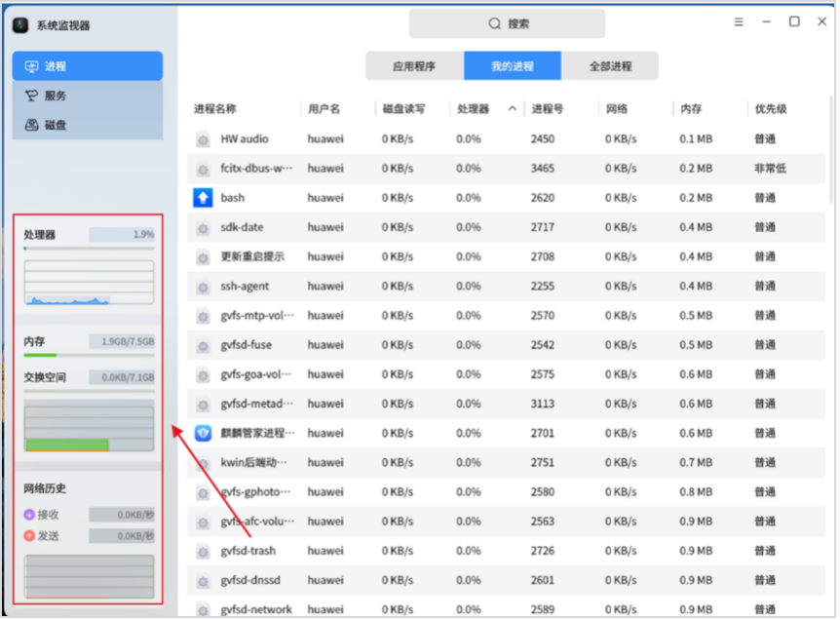Click the 发送 red network indicator icon
Viewport: 840px width, 620px height.
pyautogui.click(x=29, y=535)
